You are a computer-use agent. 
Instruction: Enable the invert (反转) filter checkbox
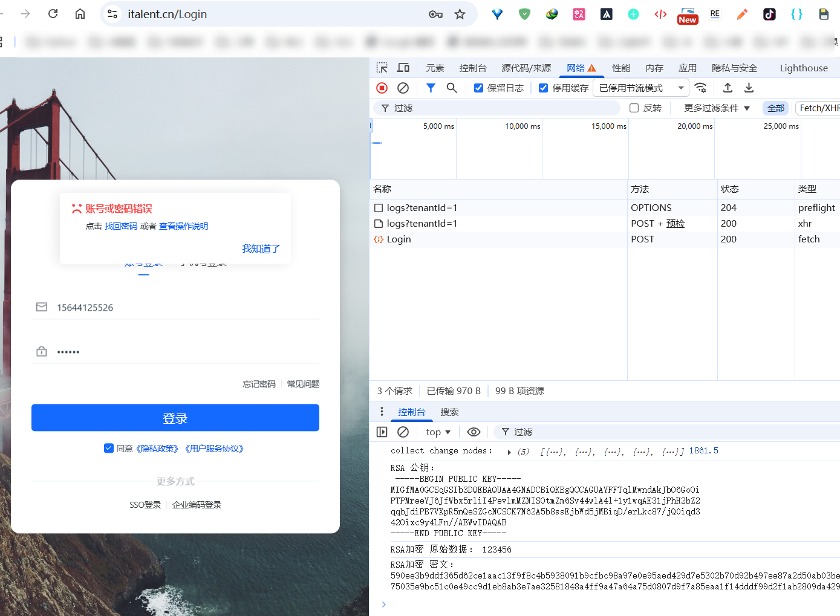(x=634, y=108)
